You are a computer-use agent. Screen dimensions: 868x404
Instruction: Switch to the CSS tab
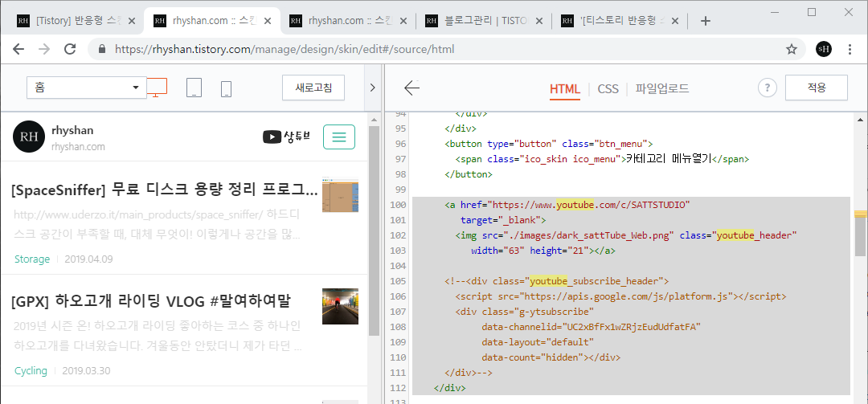pyautogui.click(x=608, y=88)
